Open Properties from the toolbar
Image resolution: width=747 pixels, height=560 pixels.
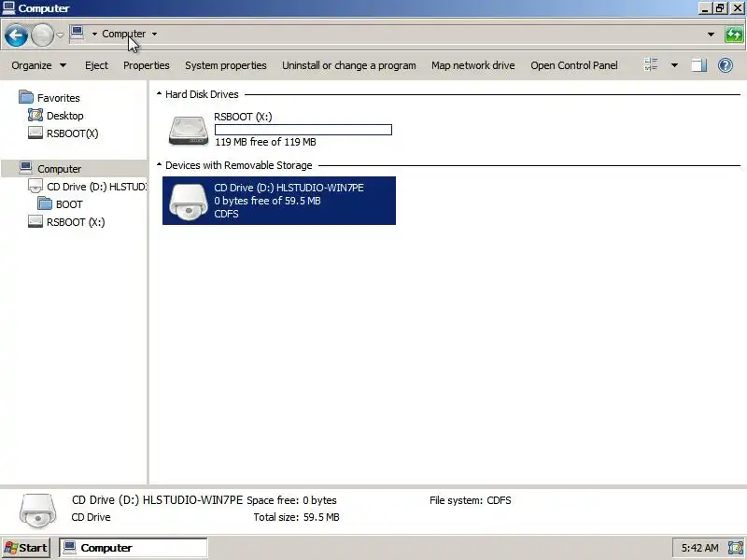click(147, 65)
